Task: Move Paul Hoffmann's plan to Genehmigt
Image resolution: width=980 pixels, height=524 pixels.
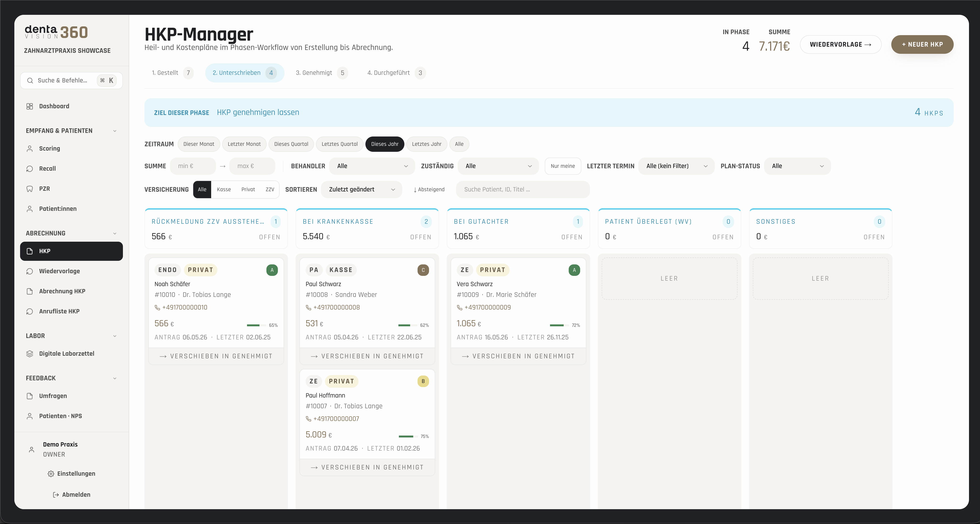Action: click(x=367, y=467)
